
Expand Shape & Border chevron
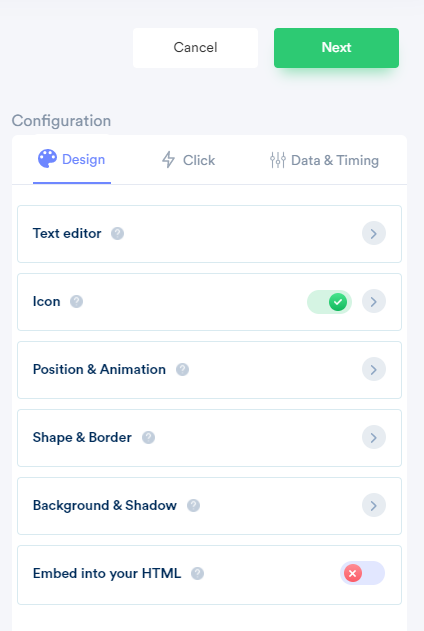click(374, 437)
